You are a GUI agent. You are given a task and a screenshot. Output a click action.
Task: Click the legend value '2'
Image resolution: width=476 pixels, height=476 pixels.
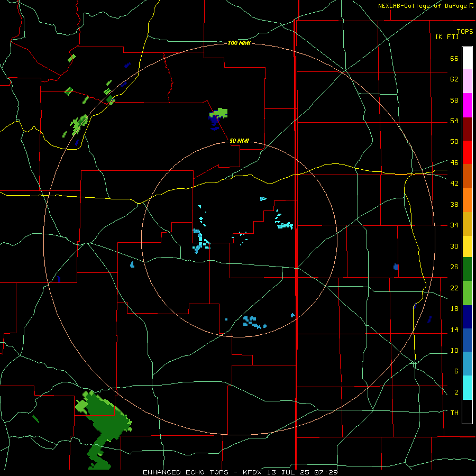(x=456, y=392)
